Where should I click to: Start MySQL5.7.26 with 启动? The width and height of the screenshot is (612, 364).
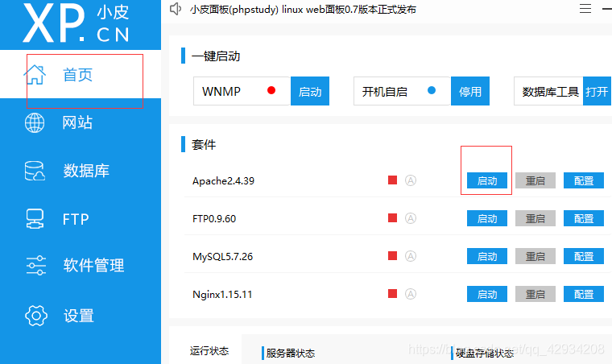pyautogui.click(x=487, y=256)
